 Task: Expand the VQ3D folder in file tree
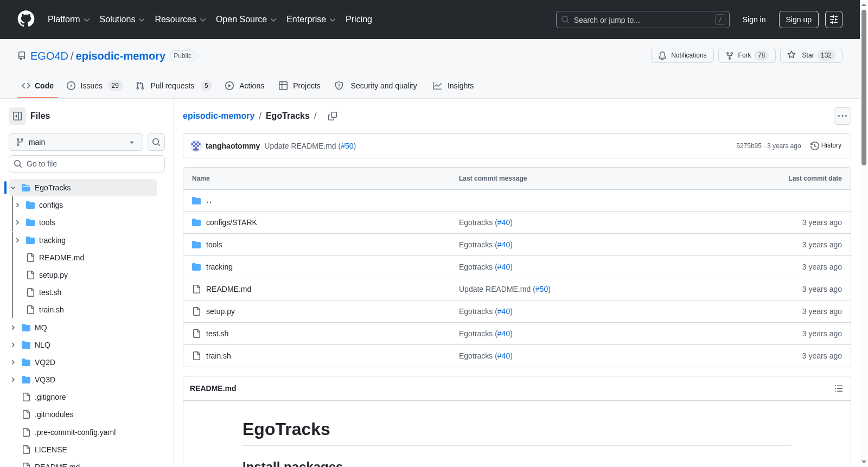click(13, 380)
